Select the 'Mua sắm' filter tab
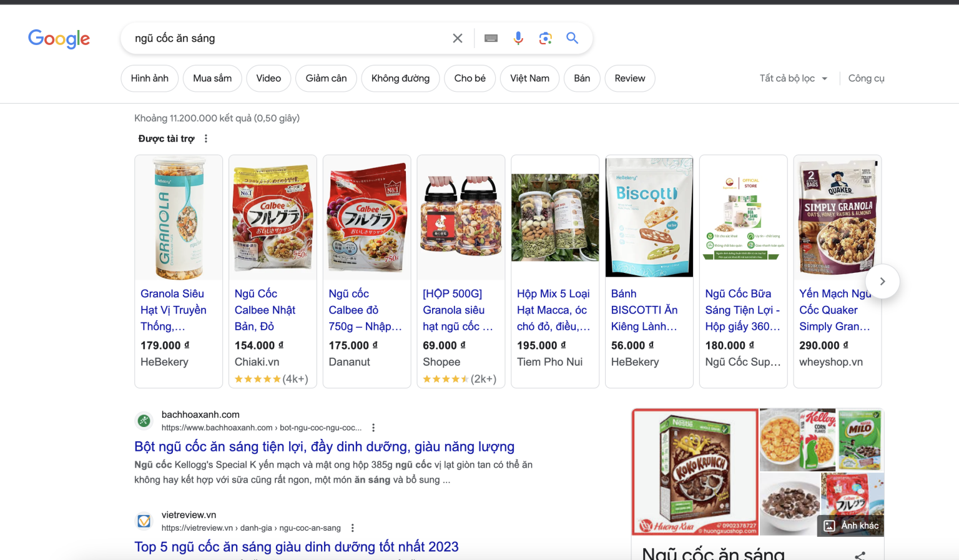The width and height of the screenshot is (959, 560). point(212,78)
